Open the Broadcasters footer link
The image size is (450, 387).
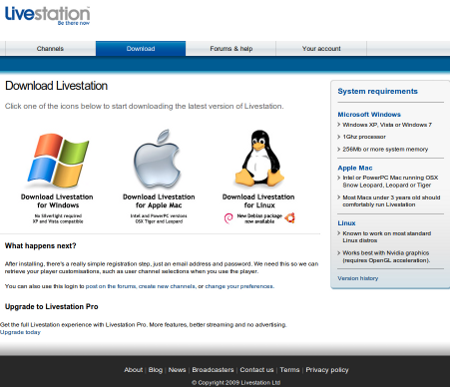213,370
